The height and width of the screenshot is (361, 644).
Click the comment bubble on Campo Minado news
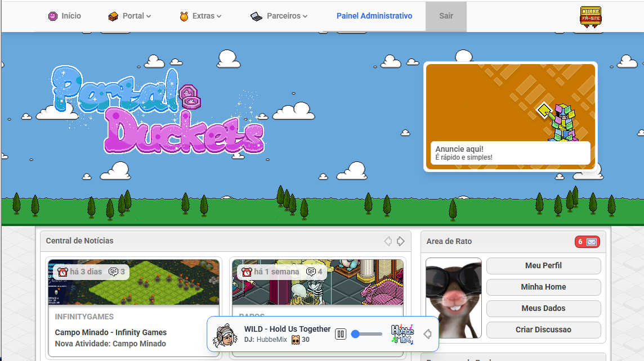[114, 272]
